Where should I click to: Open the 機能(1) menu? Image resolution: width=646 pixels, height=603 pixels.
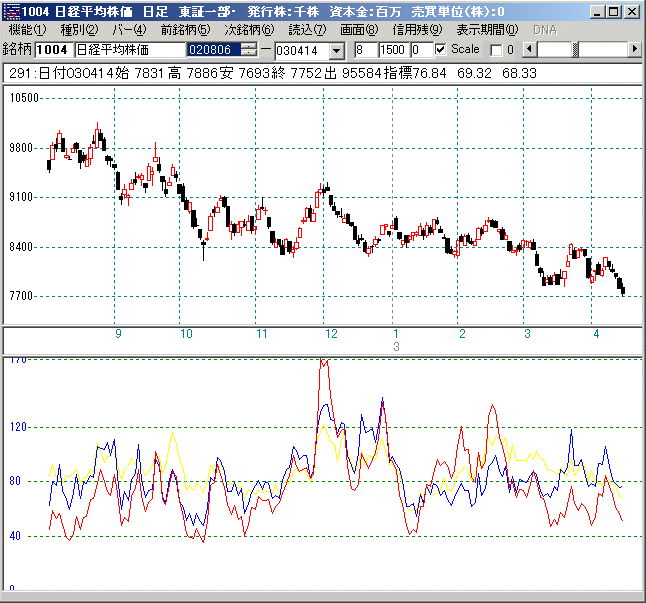point(28,30)
